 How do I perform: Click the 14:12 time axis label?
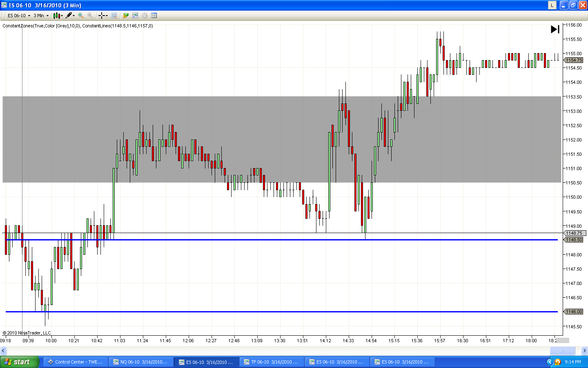pos(325,341)
